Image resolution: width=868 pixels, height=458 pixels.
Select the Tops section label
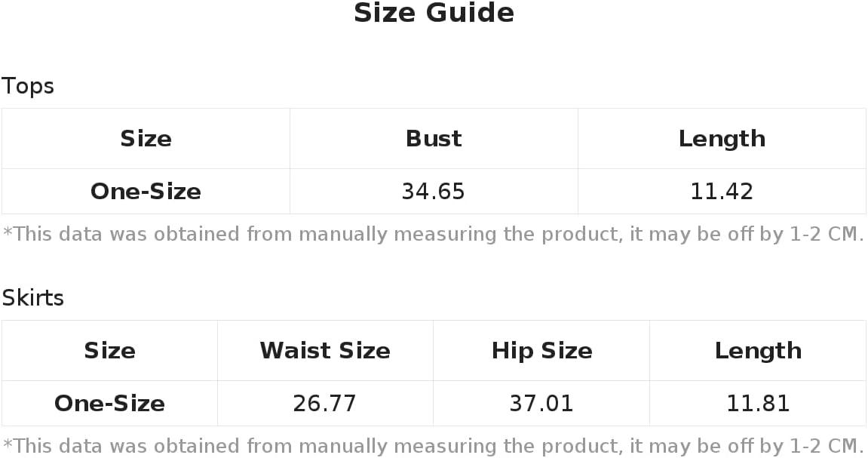pyautogui.click(x=28, y=87)
